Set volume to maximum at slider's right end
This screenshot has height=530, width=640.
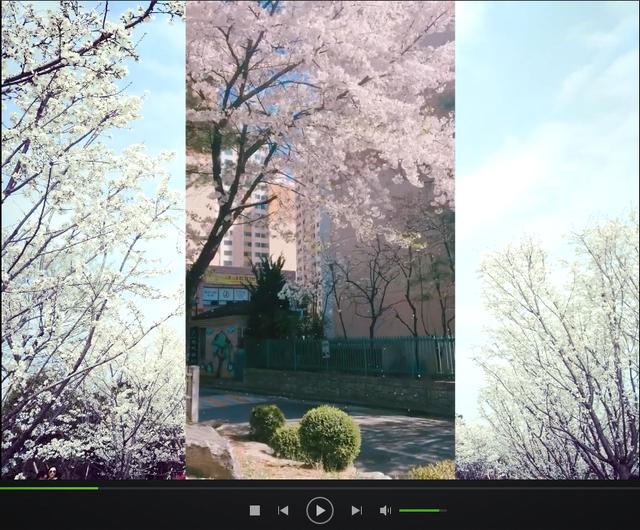[445, 510]
